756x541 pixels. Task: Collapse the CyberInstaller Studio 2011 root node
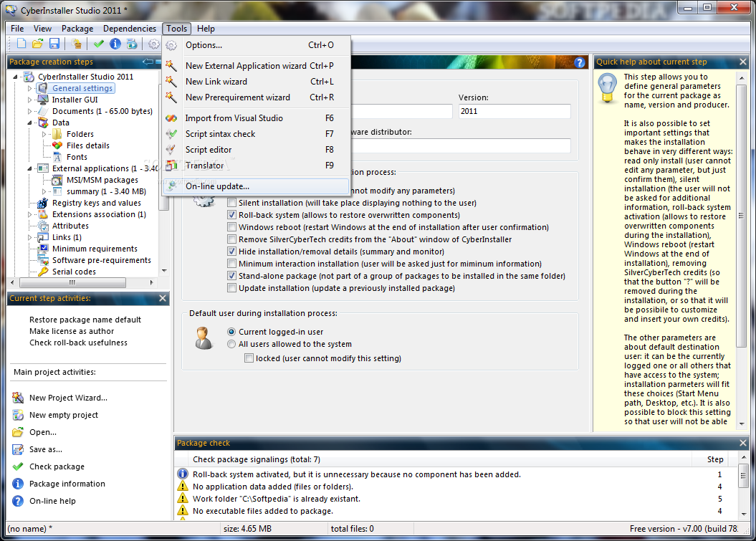pyautogui.click(x=16, y=77)
